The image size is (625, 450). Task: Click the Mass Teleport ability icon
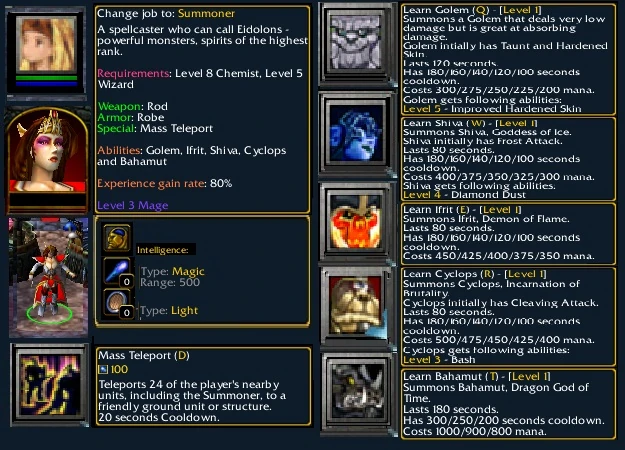pyautogui.click(x=50, y=385)
